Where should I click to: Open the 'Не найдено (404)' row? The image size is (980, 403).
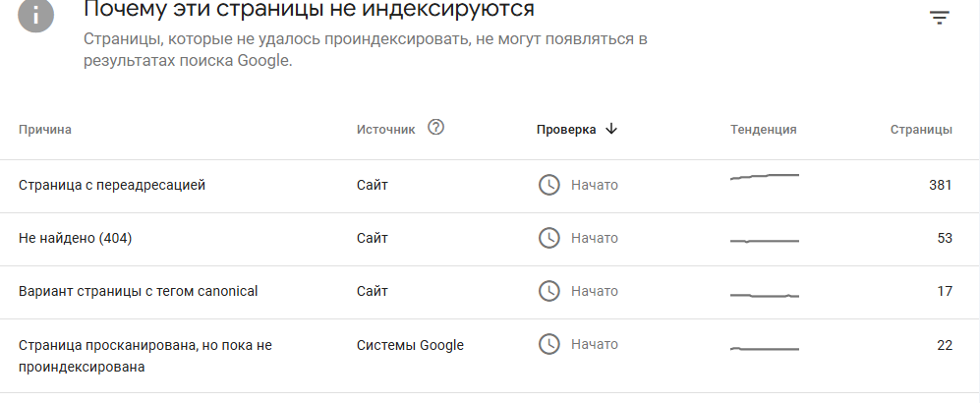[490, 239]
